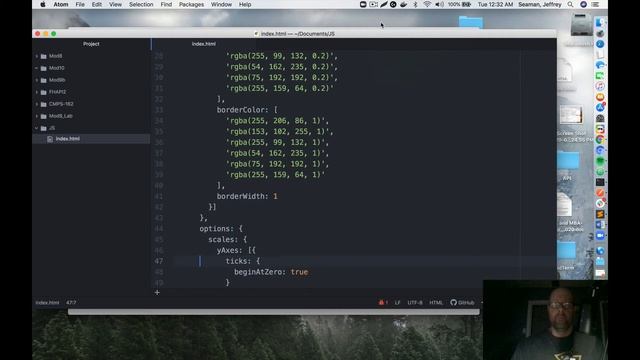The image size is (640, 360).
Task: Click line number 47 in gutter
Action: pyautogui.click(x=159, y=261)
